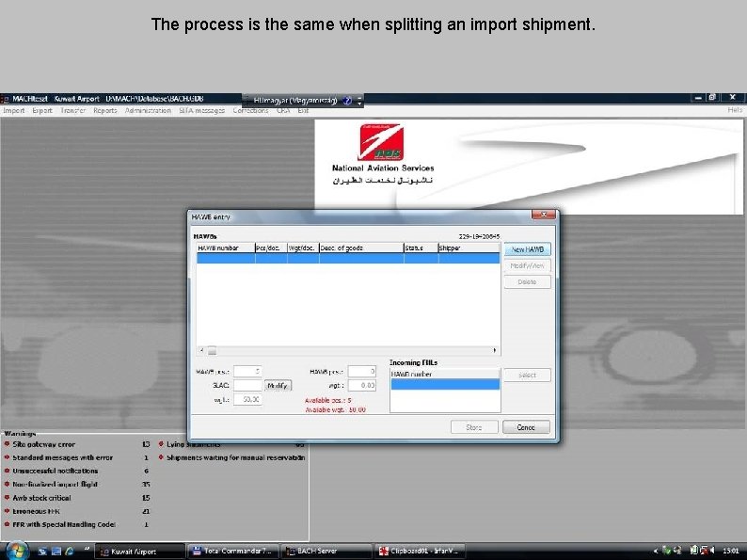This screenshot has width=747, height=560.
Task: Switch to Kuwait Airport taskbar window
Action: point(139,552)
